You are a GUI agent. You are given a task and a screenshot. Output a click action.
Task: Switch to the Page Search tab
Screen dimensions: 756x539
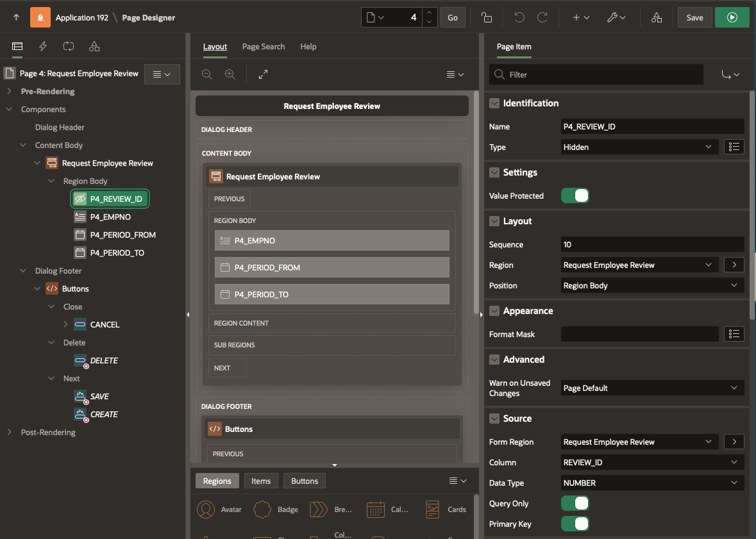(264, 47)
